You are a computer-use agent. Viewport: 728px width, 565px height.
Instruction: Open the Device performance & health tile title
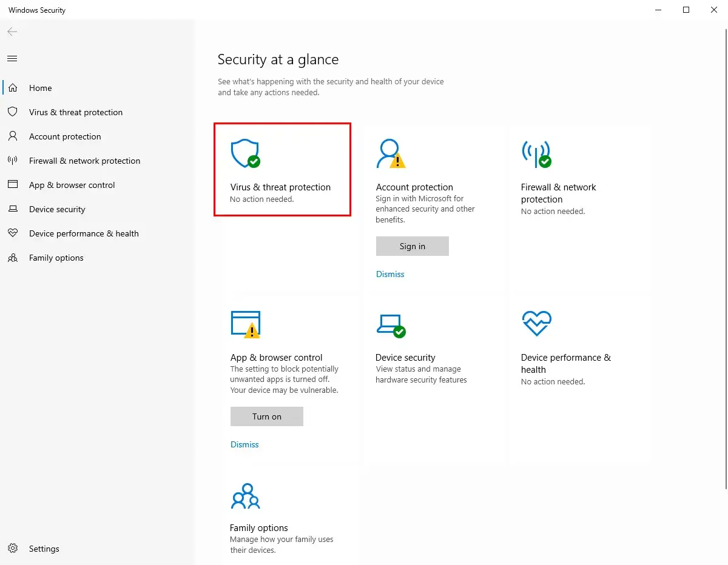click(x=566, y=364)
